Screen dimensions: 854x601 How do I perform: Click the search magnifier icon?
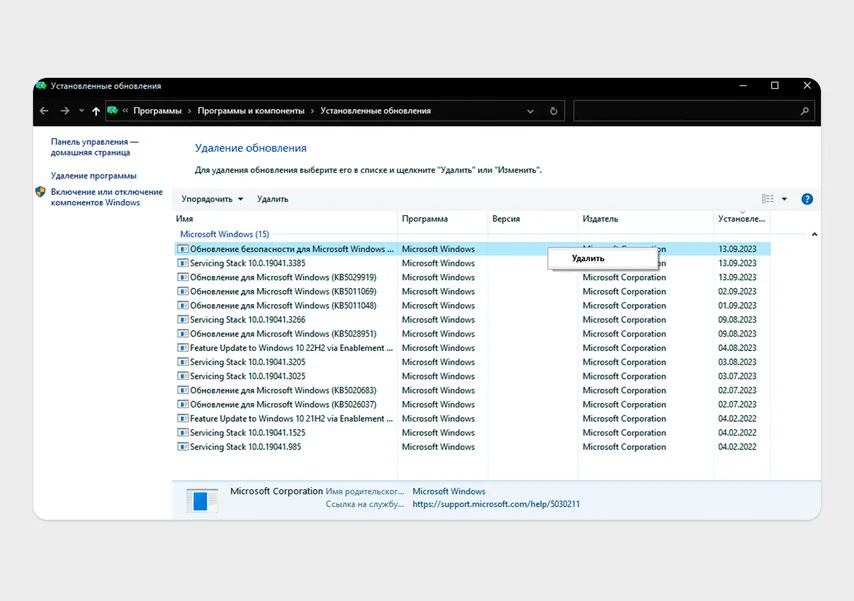(804, 111)
